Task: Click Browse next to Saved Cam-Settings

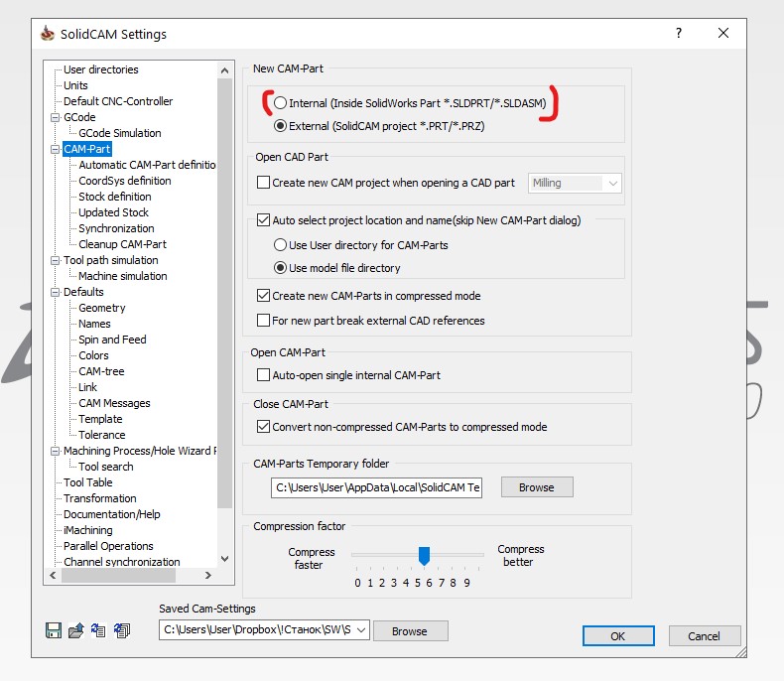Action: 410,631
